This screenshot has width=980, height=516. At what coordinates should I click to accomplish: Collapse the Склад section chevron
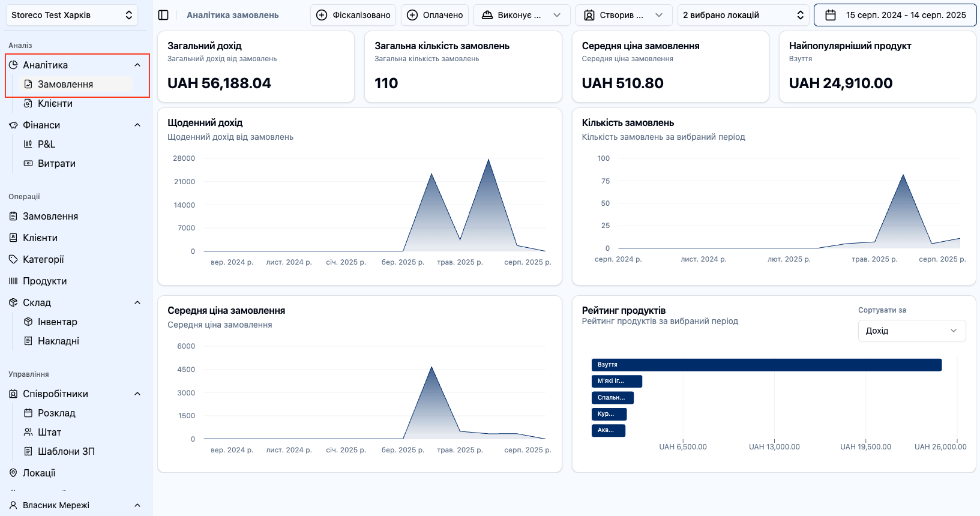click(x=137, y=302)
